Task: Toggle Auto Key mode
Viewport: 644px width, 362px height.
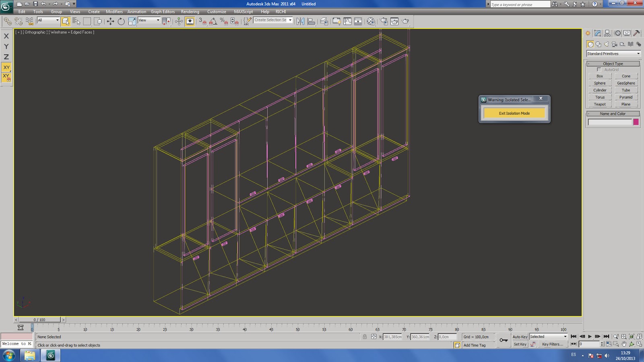Action: 520,337
